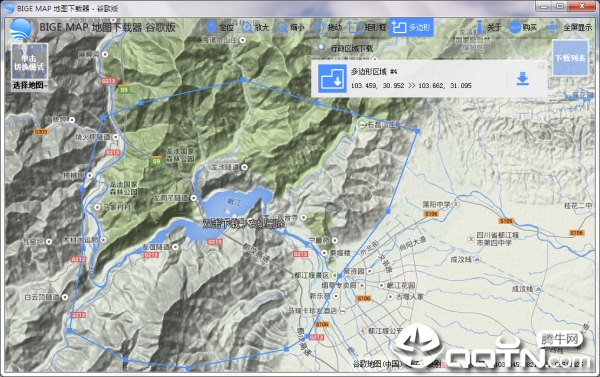
Task: Open the 购买 purchase option
Action: click(x=523, y=27)
